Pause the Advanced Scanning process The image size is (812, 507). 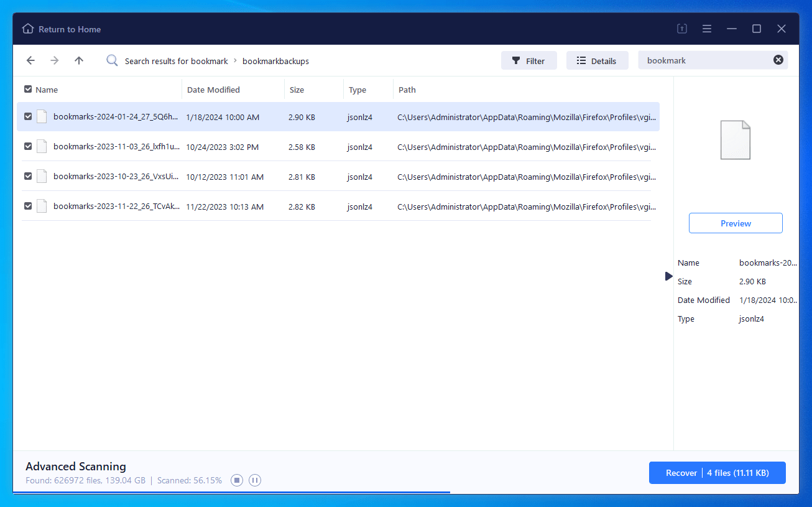pyautogui.click(x=255, y=480)
